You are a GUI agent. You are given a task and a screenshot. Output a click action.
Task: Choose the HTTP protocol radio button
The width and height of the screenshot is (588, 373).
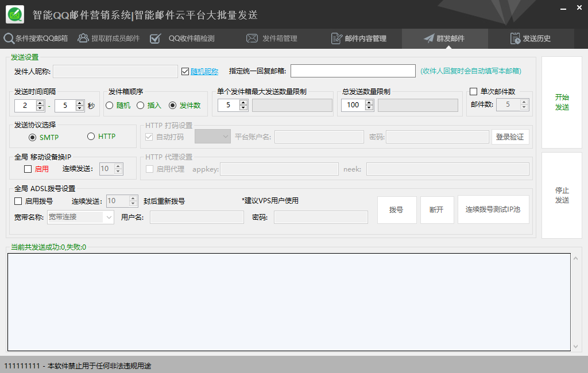[x=91, y=137]
